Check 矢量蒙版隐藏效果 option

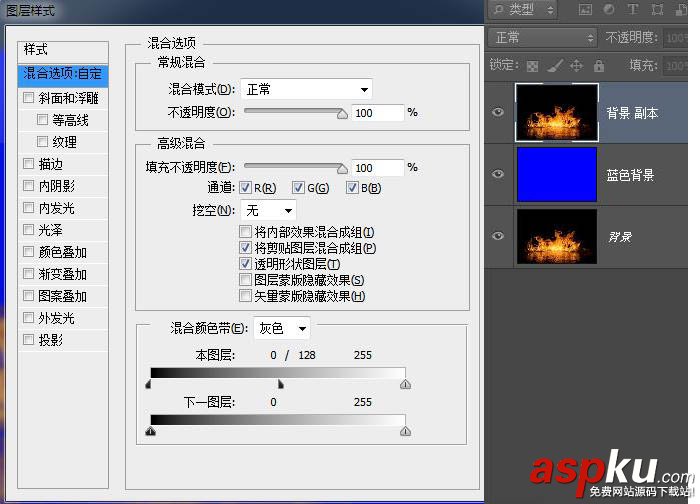245,296
